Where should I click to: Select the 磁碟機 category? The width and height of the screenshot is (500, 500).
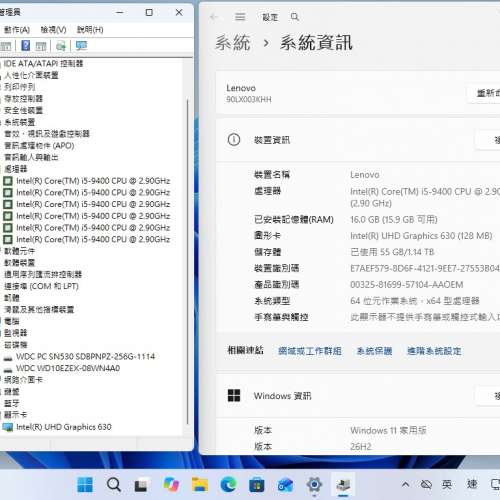[x=16, y=345]
